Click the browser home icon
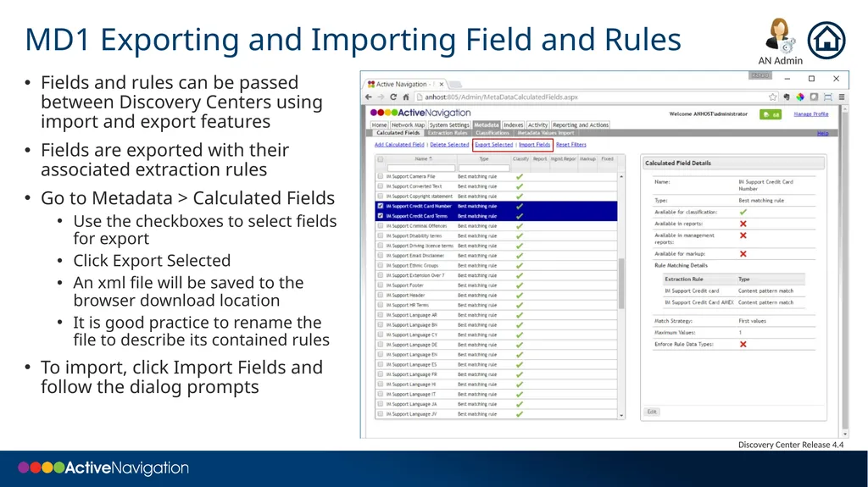The height and width of the screenshot is (487, 868). point(406,97)
